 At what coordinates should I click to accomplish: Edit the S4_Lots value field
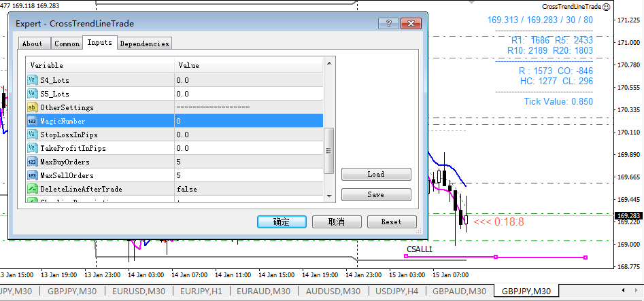(248, 80)
